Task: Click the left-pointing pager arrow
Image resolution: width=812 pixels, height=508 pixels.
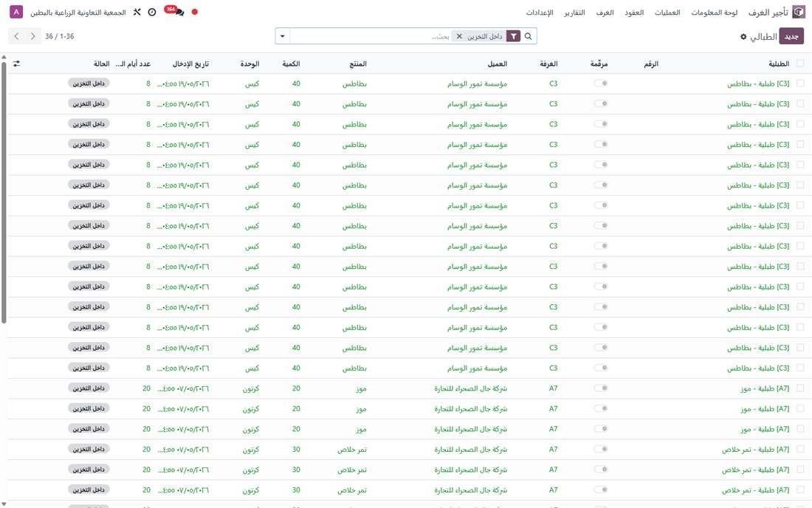Action: [x=16, y=36]
